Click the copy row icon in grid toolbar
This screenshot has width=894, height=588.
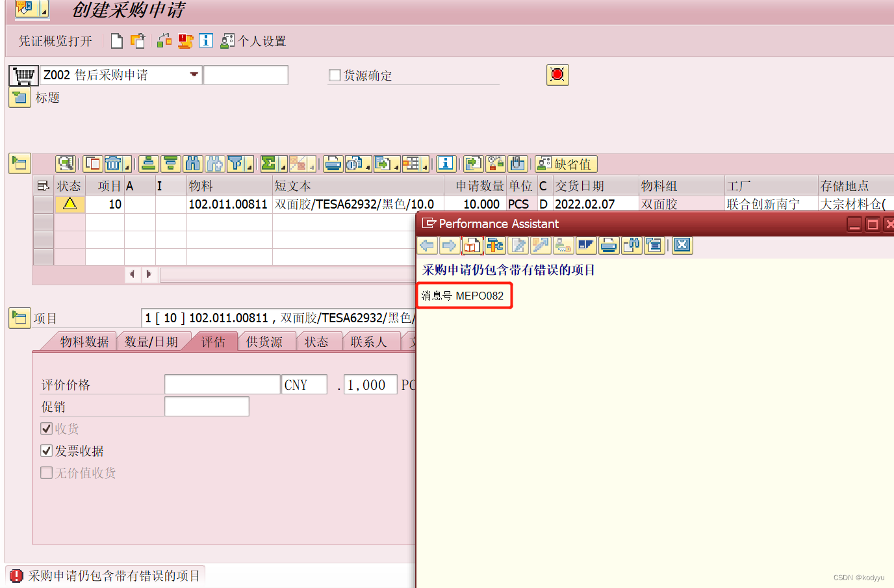click(x=93, y=164)
